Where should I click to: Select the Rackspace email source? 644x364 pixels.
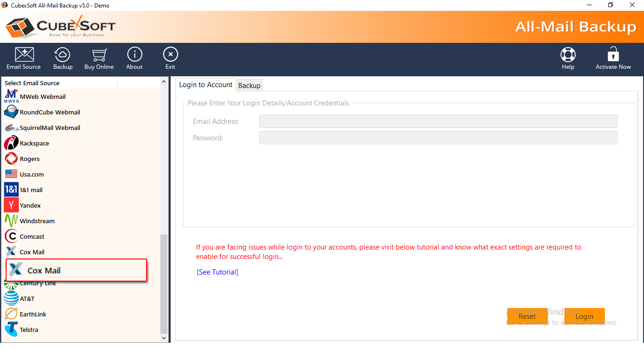point(34,143)
